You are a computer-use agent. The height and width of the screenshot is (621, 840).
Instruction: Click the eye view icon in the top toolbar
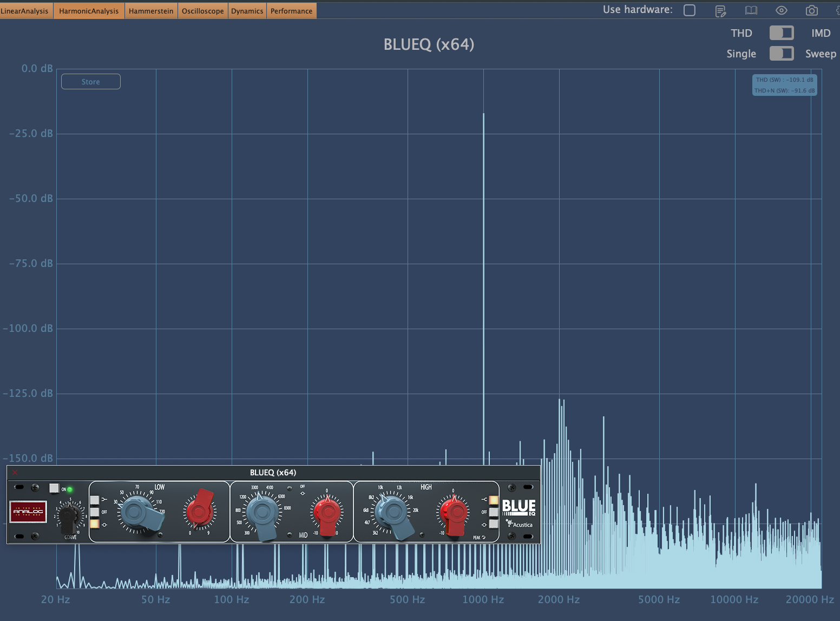pyautogui.click(x=782, y=10)
